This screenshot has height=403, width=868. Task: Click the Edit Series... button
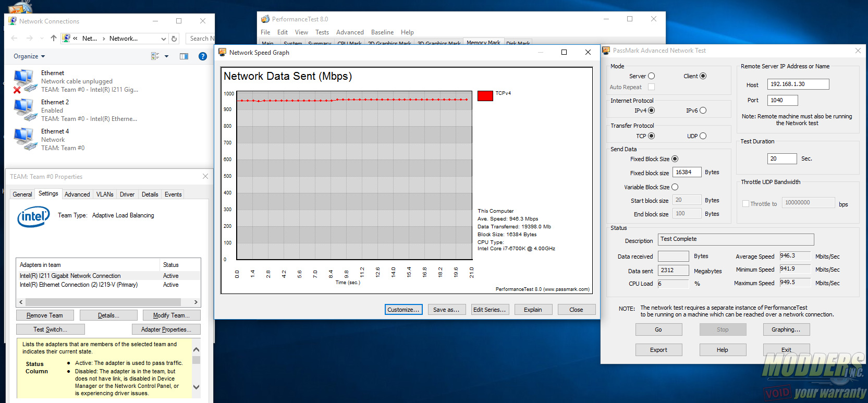(490, 310)
